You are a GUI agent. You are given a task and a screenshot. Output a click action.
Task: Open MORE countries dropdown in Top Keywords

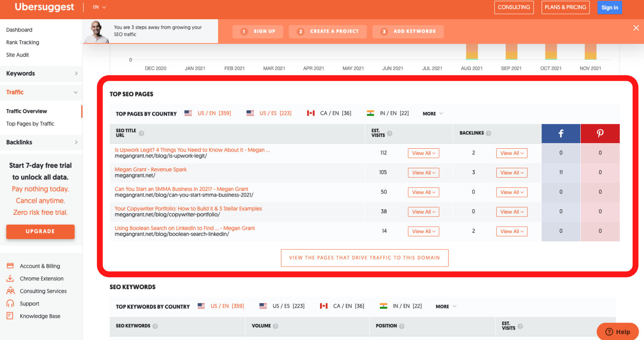(x=446, y=307)
